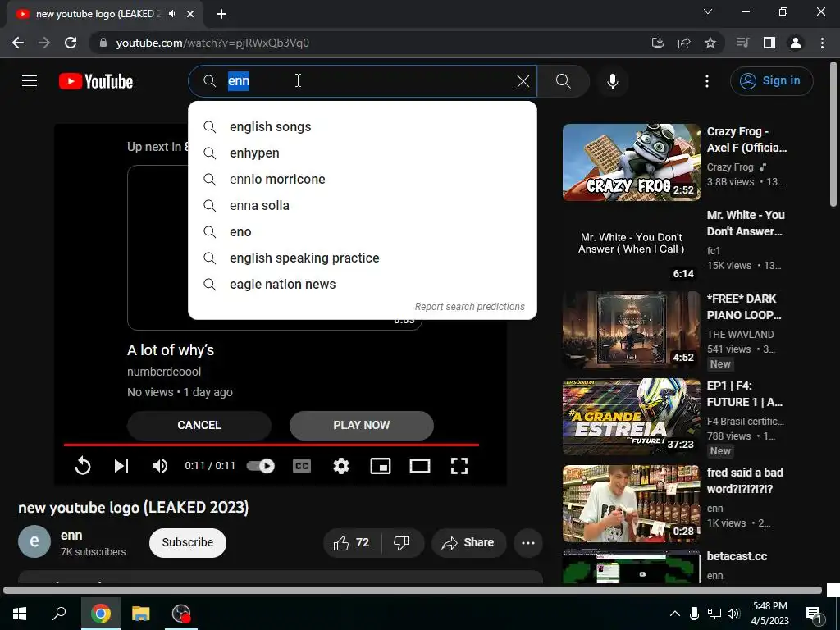Open YouTube settings three-dot menu
The height and width of the screenshot is (630, 840).
point(707,81)
